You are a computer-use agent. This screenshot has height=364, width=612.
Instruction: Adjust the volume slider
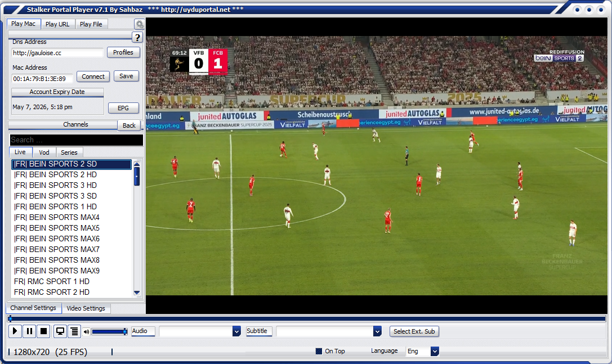click(109, 331)
